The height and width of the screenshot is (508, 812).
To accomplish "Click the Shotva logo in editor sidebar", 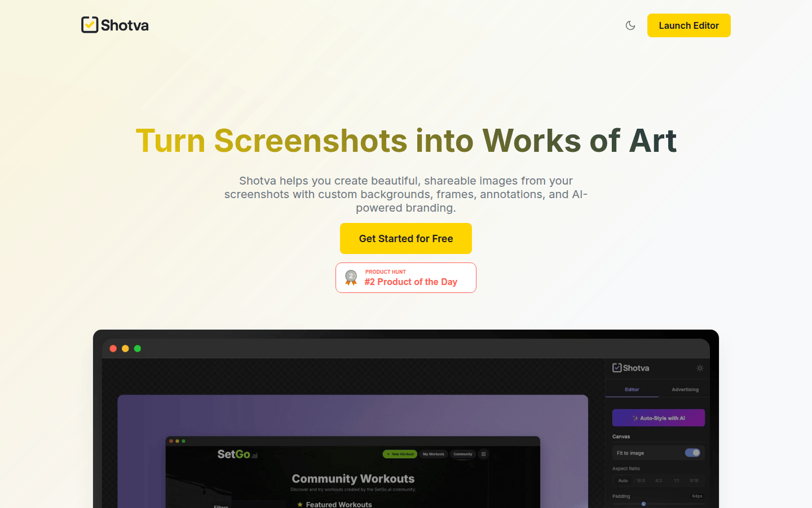I will tap(630, 368).
